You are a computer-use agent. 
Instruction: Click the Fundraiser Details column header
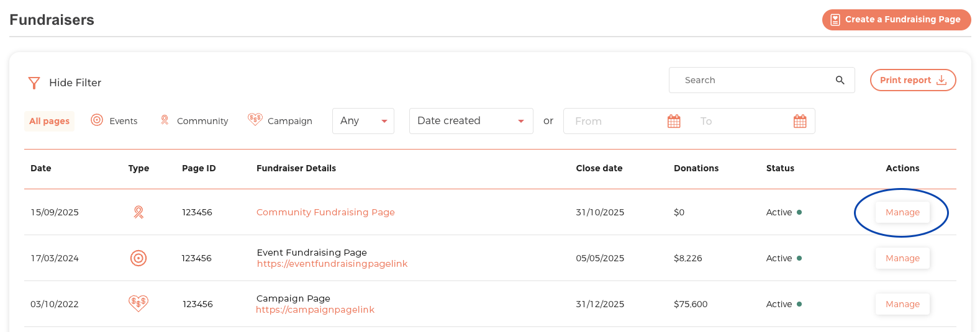pos(296,168)
